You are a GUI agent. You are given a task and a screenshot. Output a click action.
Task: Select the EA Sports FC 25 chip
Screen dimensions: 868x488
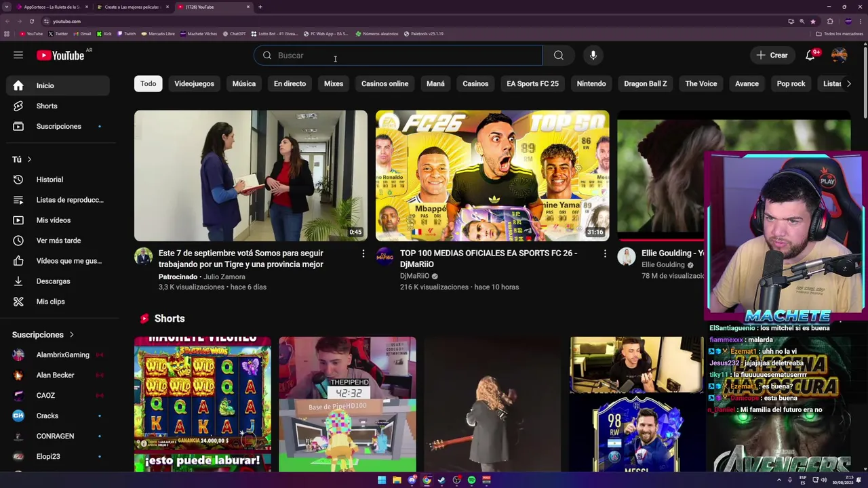click(532, 84)
